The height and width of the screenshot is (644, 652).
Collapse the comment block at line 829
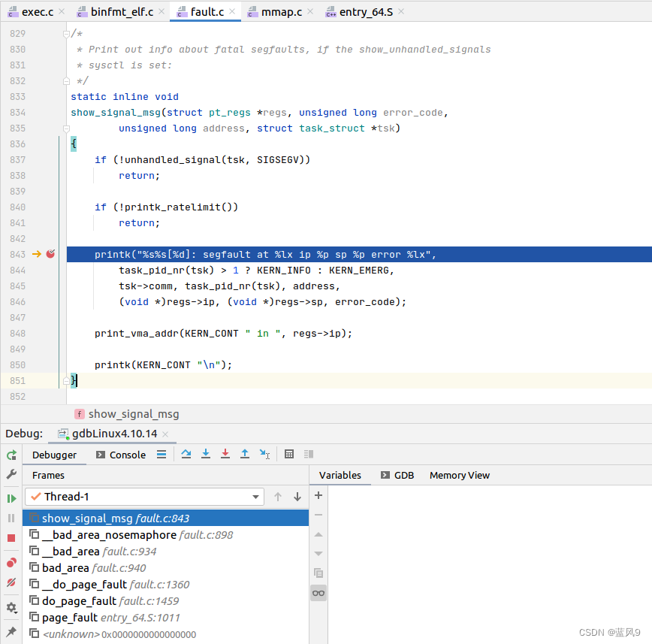coord(66,34)
